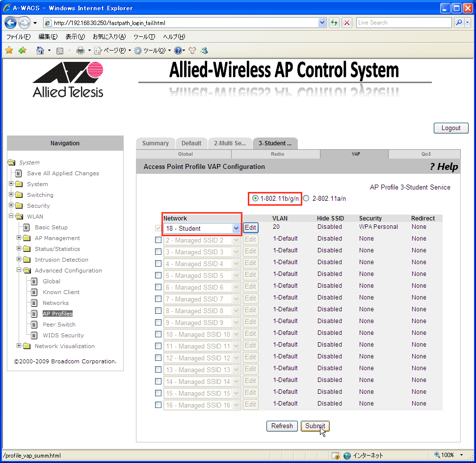The height and width of the screenshot is (463, 476).
Task: Click inside the Live Search box
Action: (x=404, y=23)
